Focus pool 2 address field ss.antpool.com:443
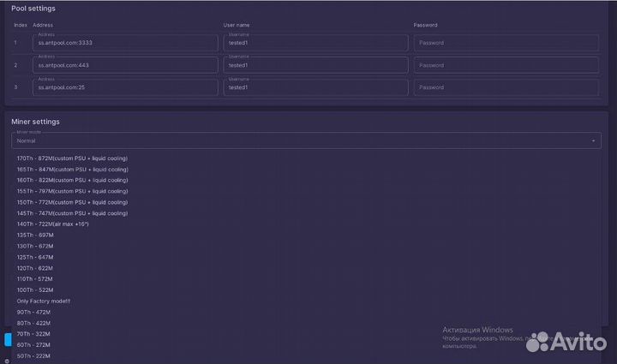The width and height of the screenshot is (617, 364). point(125,65)
